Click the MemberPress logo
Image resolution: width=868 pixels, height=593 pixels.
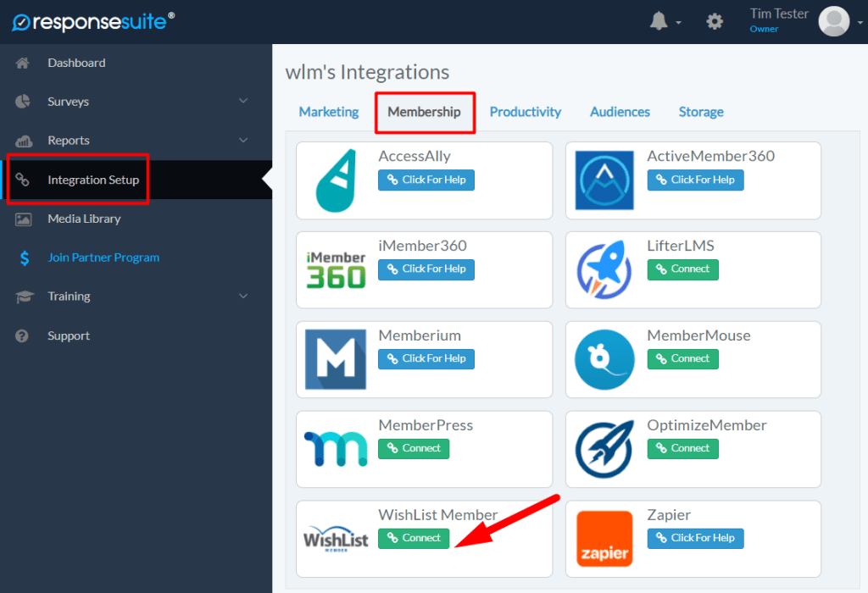(x=336, y=449)
